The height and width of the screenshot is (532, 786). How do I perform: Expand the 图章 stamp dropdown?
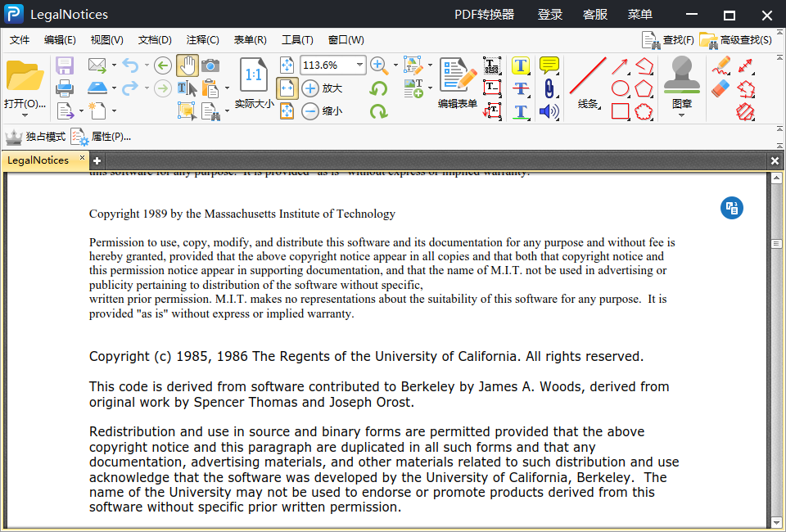[x=681, y=115]
